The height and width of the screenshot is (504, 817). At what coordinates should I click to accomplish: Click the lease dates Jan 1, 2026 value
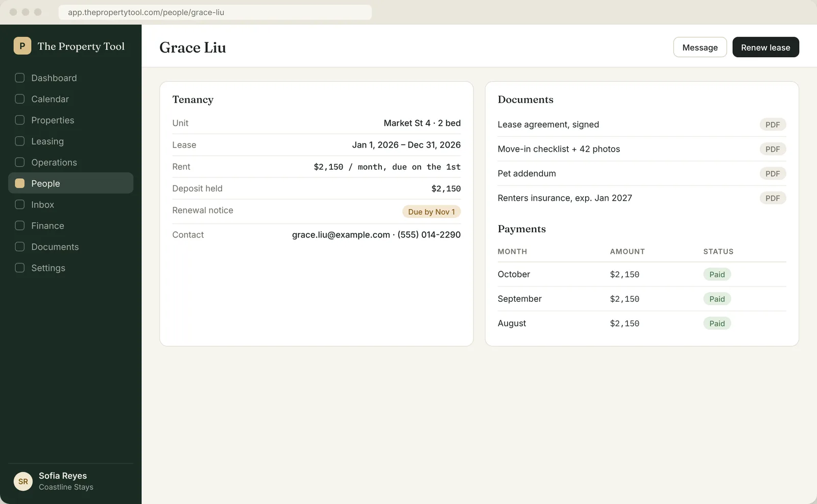(406, 145)
